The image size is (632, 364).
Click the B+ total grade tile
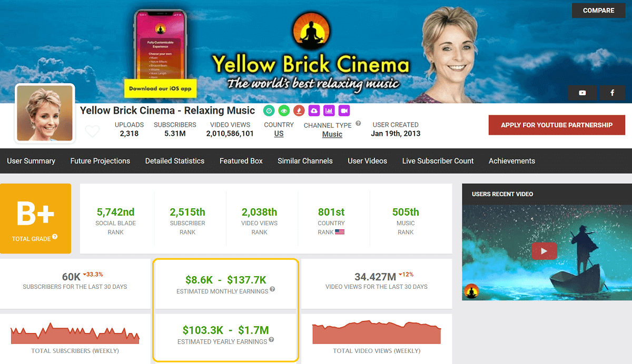[35, 218]
